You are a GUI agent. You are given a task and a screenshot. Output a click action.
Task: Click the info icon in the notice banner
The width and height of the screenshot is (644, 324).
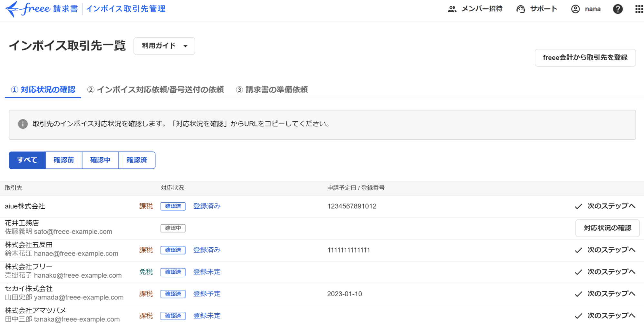pyautogui.click(x=23, y=124)
